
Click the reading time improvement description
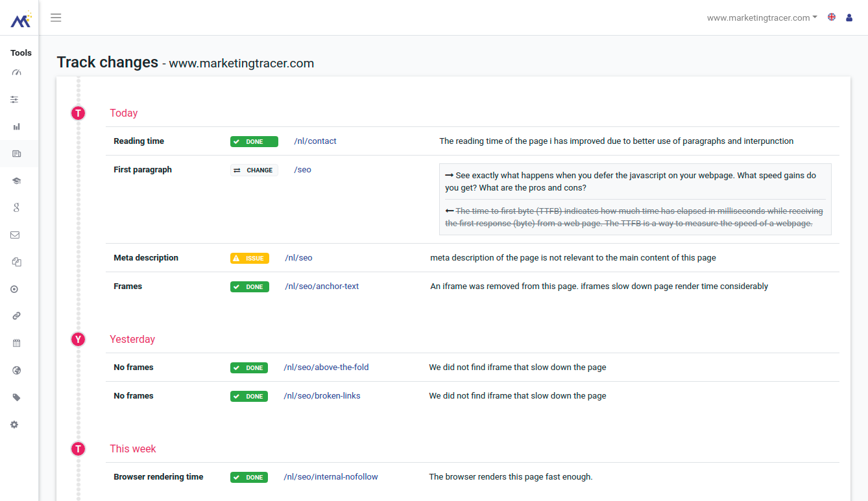point(616,141)
